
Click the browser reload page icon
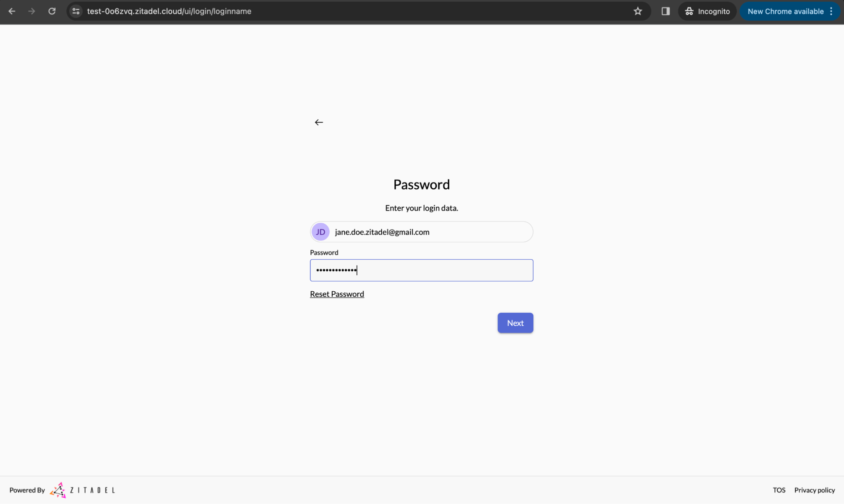click(53, 11)
